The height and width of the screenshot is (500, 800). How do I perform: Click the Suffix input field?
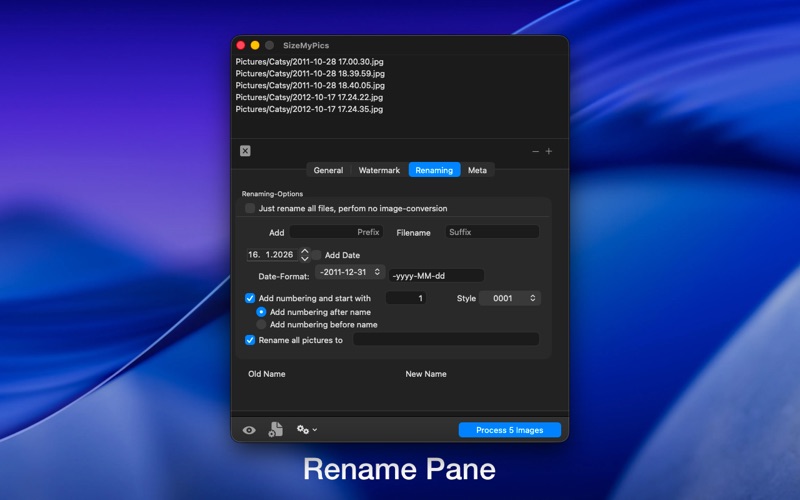(x=492, y=232)
